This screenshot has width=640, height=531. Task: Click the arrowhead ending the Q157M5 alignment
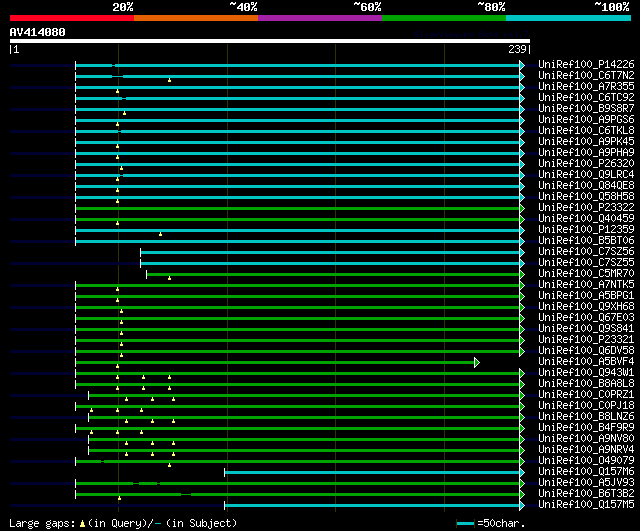(522, 506)
